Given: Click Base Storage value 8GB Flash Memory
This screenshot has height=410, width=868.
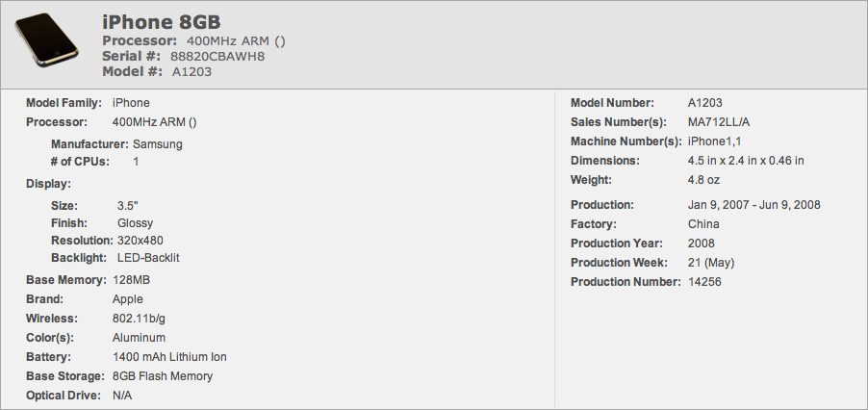Looking at the screenshot, I should click(x=163, y=376).
